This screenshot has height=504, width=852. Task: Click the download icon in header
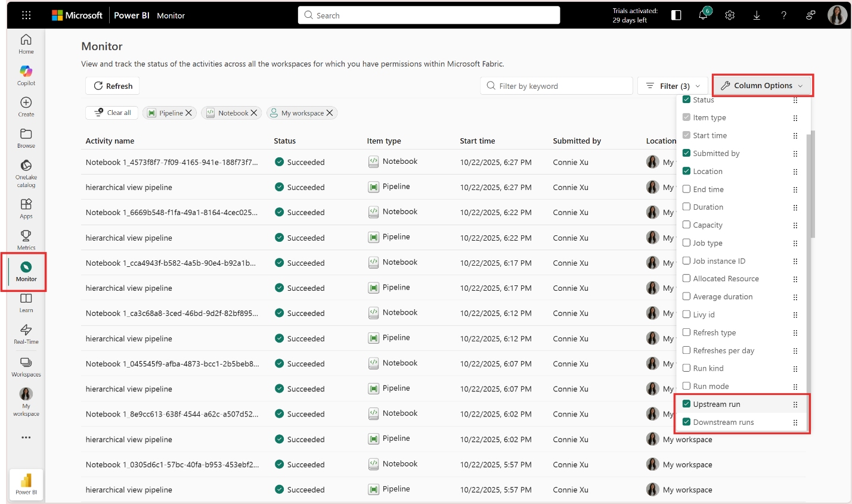tap(757, 15)
